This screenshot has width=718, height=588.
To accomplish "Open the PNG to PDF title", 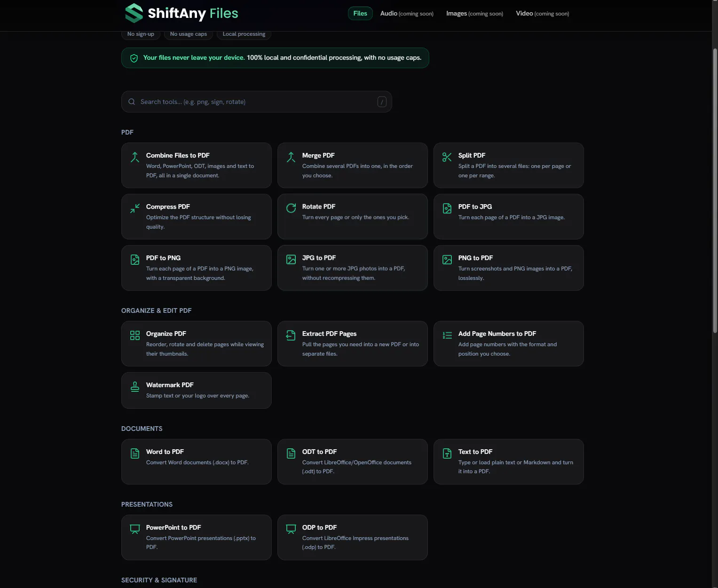I will pos(475,258).
